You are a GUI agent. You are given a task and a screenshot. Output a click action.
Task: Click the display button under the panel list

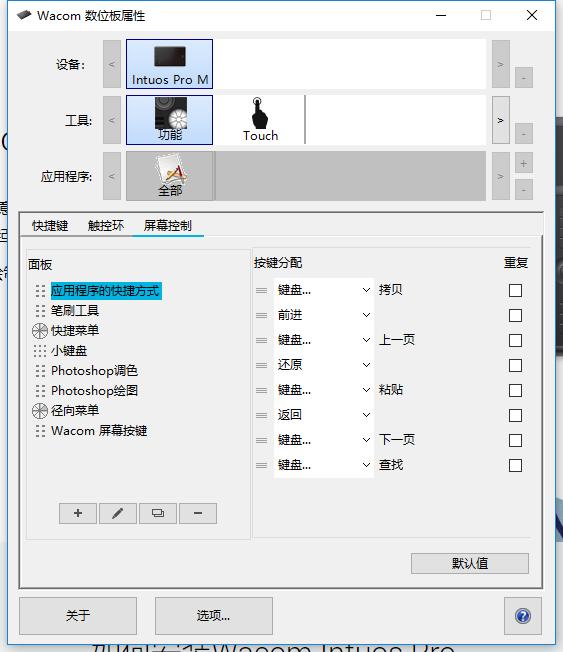click(x=158, y=514)
